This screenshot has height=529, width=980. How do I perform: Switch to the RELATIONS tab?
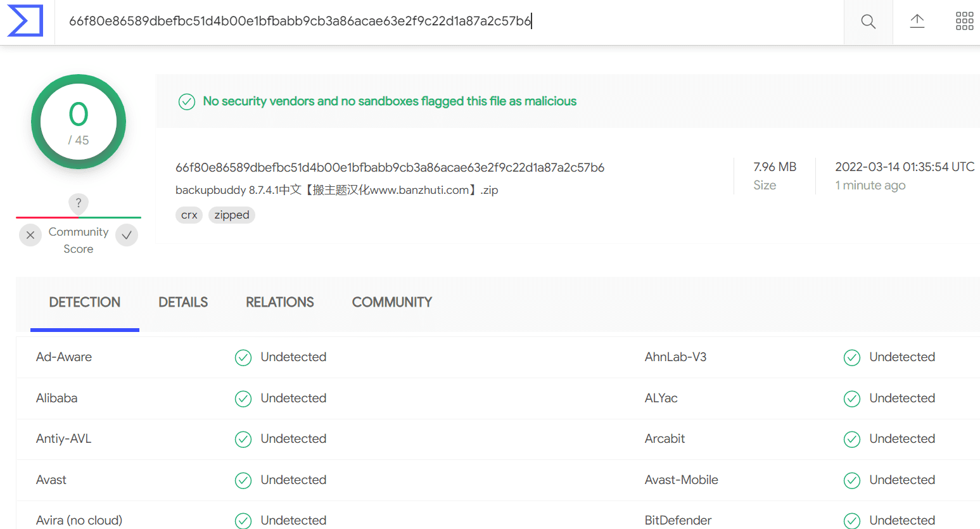(x=280, y=302)
